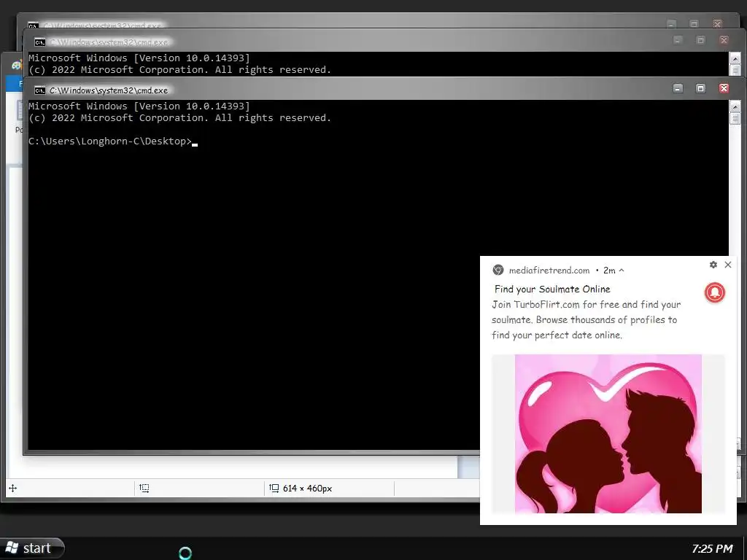Click the Microsoft Corporation copyright line in front cmd window
The image size is (747, 560).
pos(179,117)
